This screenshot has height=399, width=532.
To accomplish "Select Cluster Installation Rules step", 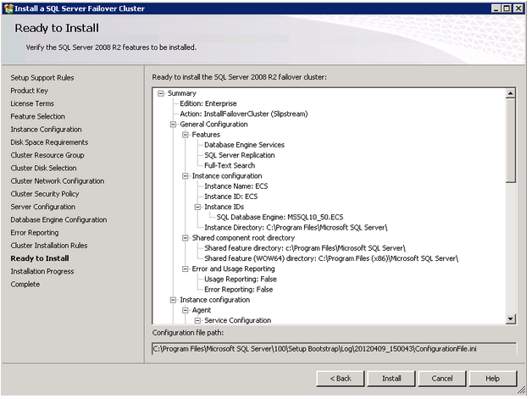I will coord(49,246).
